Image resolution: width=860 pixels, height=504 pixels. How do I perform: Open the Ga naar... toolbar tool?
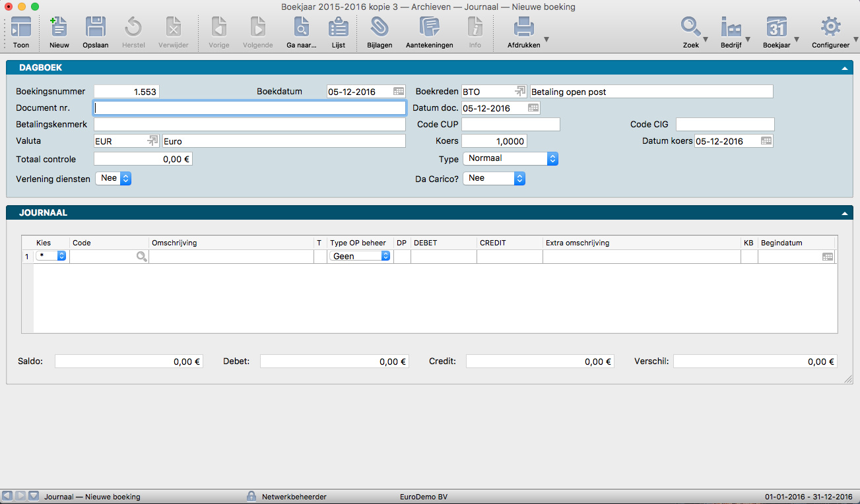[x=302, y=28]
